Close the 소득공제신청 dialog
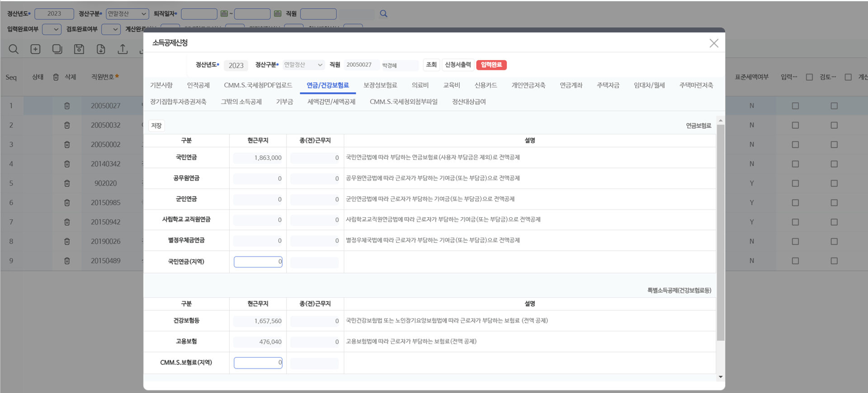868x393 pixels. click(714, 43)
